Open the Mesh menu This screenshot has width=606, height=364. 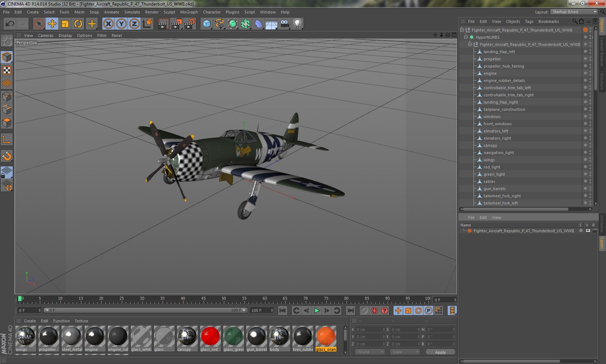click(x=79, y=12)
